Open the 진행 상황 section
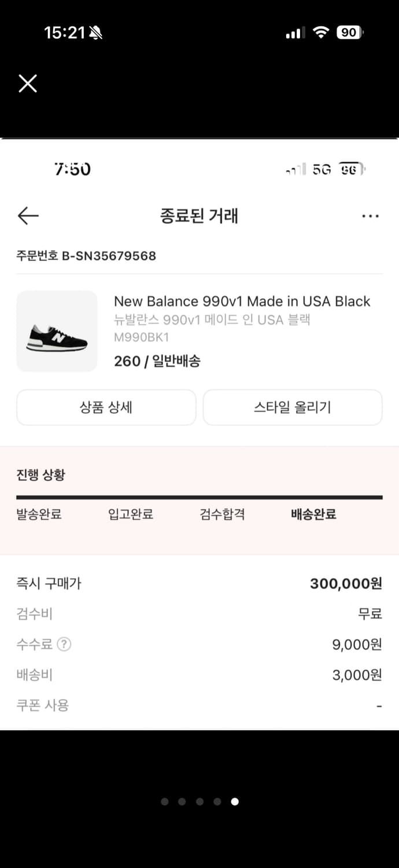 click(41, 475)
